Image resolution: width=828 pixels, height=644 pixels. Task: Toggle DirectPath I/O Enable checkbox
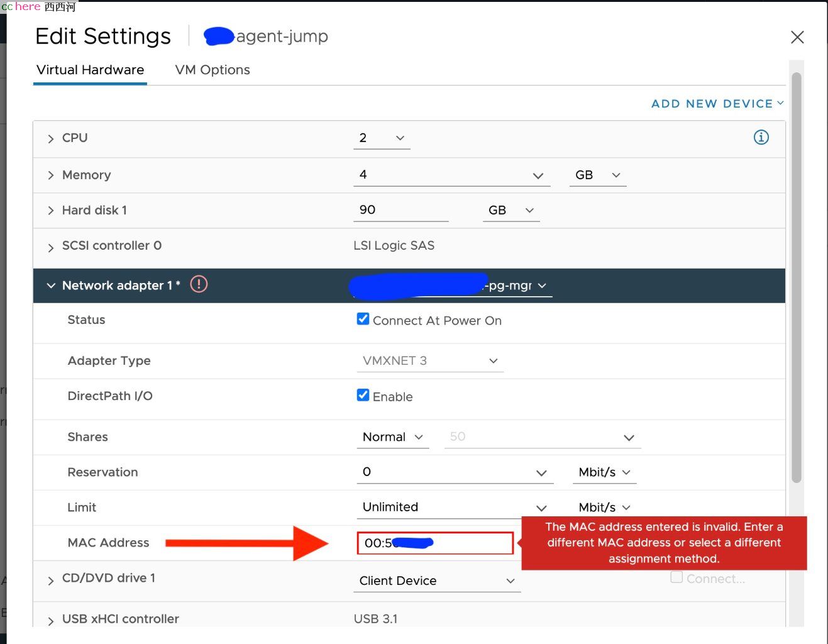(x=363, y=395)
